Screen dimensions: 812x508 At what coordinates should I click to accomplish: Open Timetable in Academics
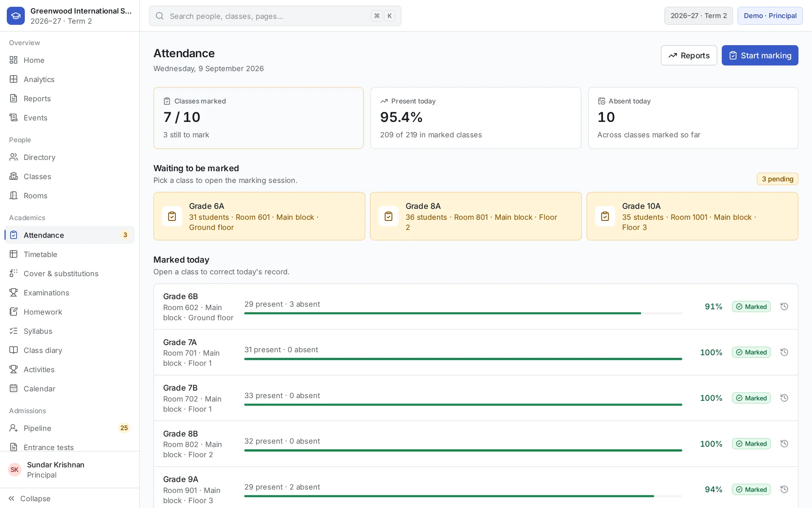click(70, 254)
